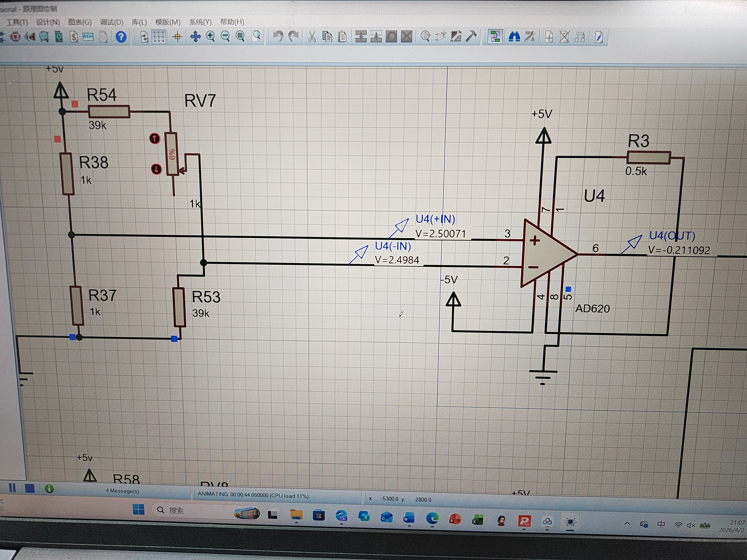
Task: Click the Undo arrow icon
Action: [x=278, y=37]
